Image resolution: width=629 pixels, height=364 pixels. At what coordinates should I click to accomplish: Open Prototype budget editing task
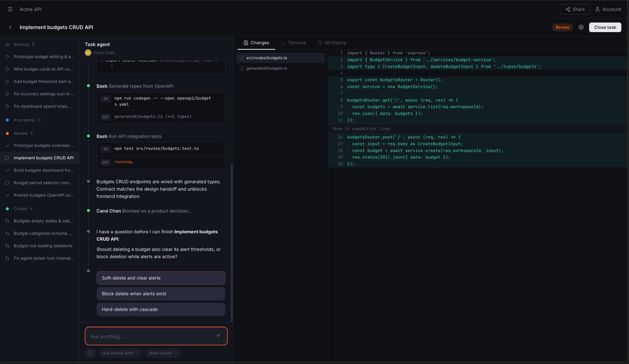pyautogui.click(x=40, y=57)
